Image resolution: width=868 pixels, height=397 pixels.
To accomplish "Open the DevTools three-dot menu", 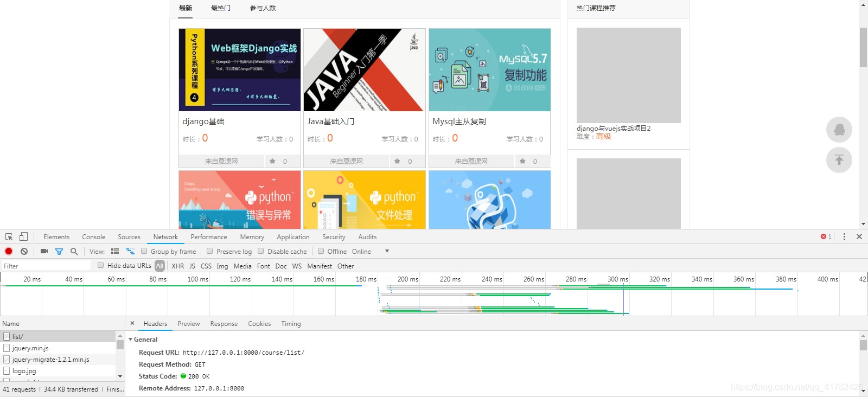I will (844, 237).
